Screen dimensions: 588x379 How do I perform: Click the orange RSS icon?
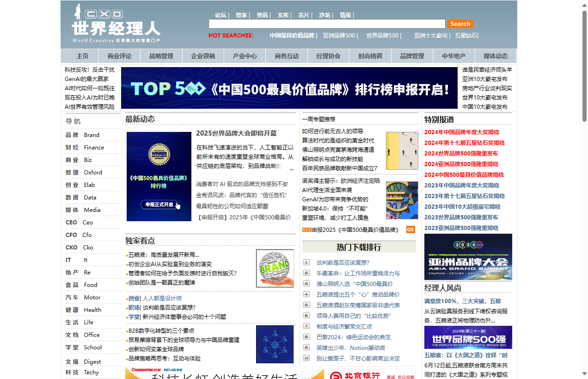pyautogui.click(x=306, y=230)
